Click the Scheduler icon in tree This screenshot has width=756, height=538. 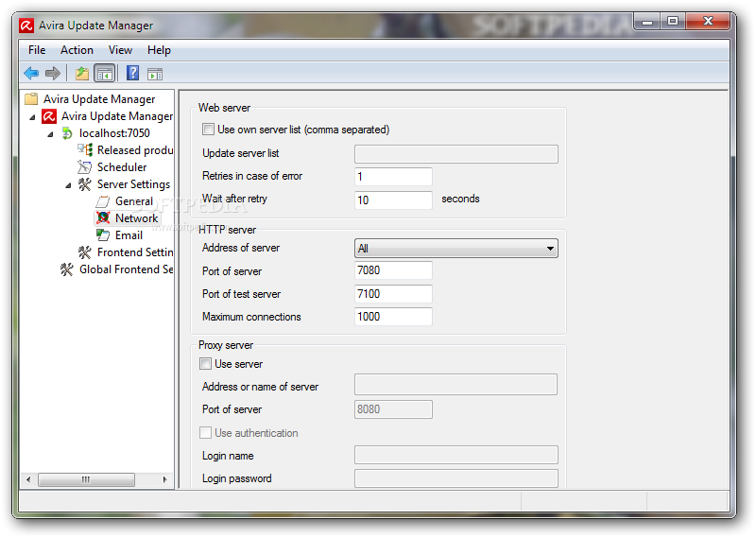(x=84, y=167)
